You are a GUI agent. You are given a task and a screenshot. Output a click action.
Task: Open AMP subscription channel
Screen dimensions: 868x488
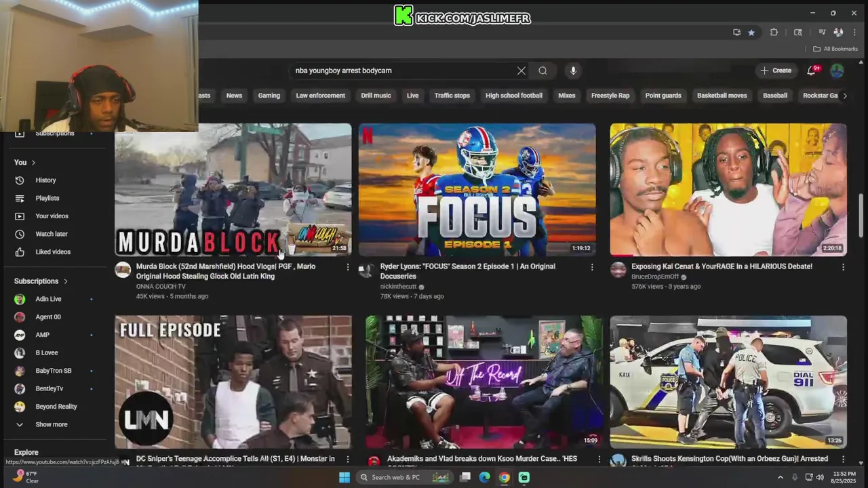[42, 335]
